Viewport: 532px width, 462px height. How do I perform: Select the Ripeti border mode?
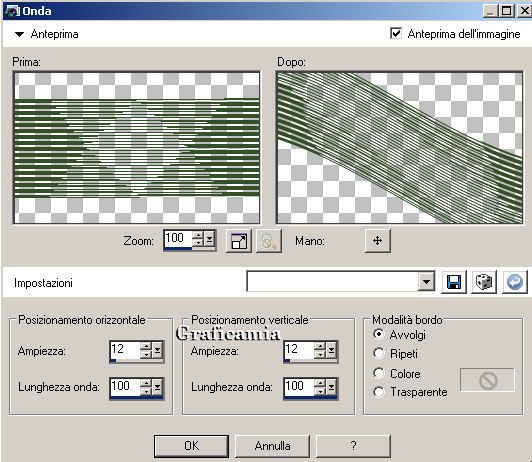tap(379, 353)
